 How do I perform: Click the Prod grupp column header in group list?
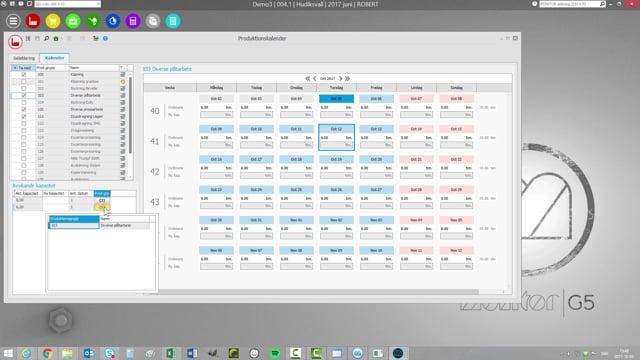(52, 68)
